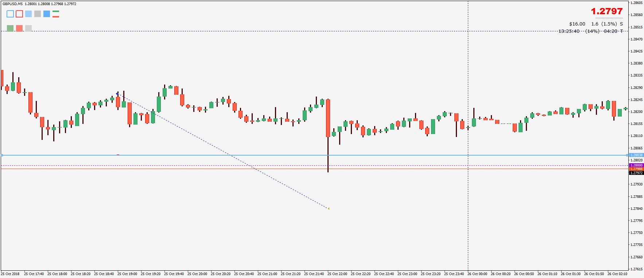644x278 pixels.
Task: Click the solid blue square button
Action: (47, 14)
